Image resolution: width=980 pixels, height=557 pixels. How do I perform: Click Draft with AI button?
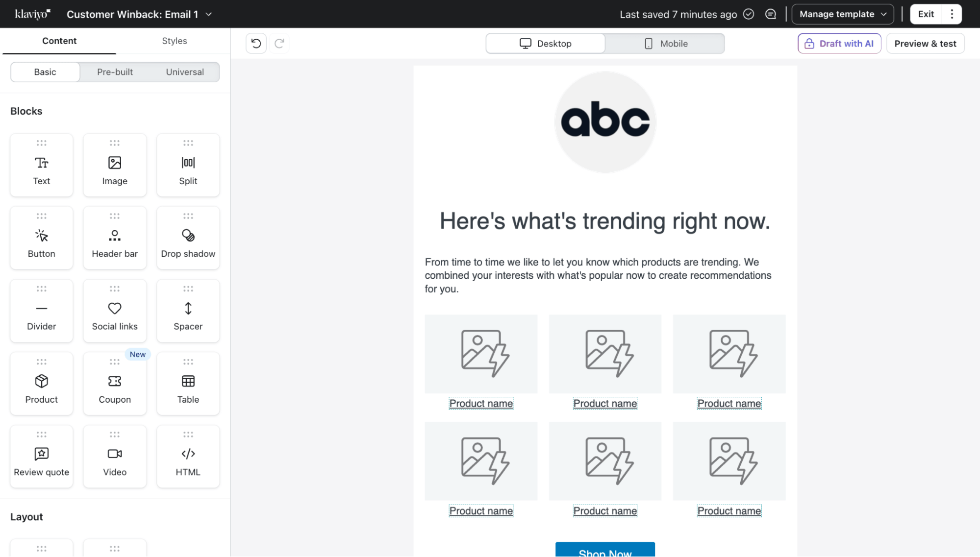click(839, 44)
